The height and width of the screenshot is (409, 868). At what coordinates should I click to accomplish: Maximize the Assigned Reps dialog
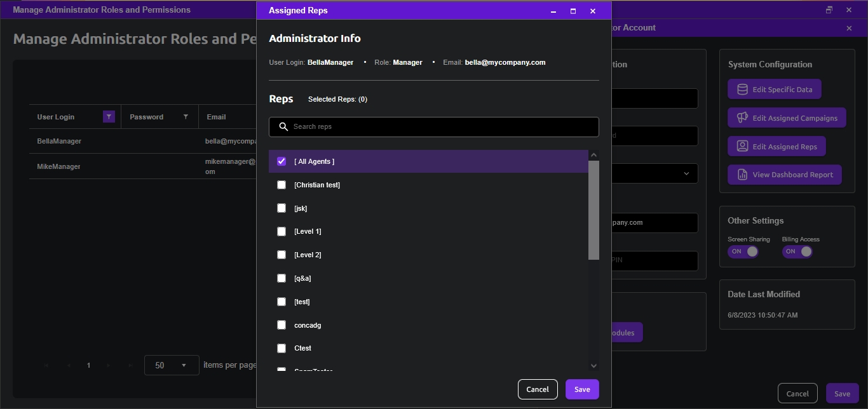point(573,11)
